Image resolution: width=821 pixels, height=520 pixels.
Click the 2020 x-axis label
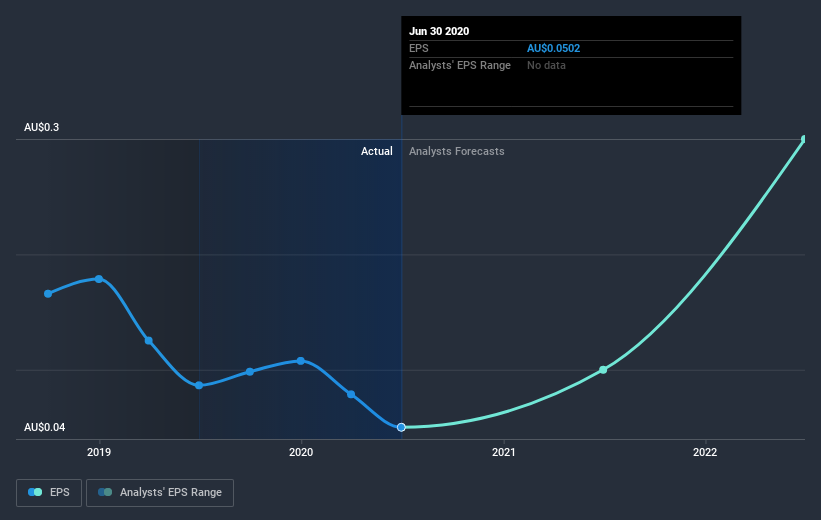pos(301,452)
